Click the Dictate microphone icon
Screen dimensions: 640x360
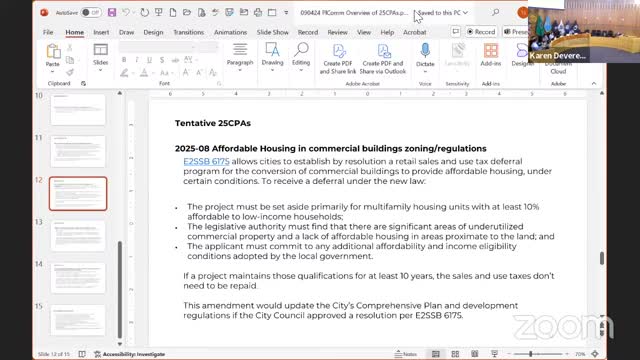click(425, 51)
